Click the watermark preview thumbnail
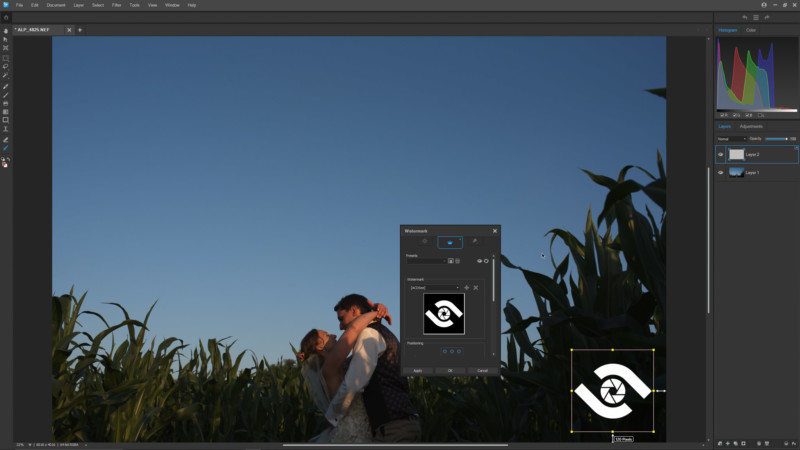This screenshot has height=450, width=800. pyautogui.click(x=444, y=314)
